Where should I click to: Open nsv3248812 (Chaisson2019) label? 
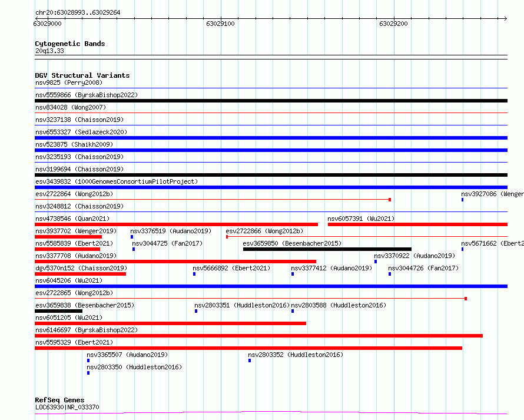(x=79, y=206)
